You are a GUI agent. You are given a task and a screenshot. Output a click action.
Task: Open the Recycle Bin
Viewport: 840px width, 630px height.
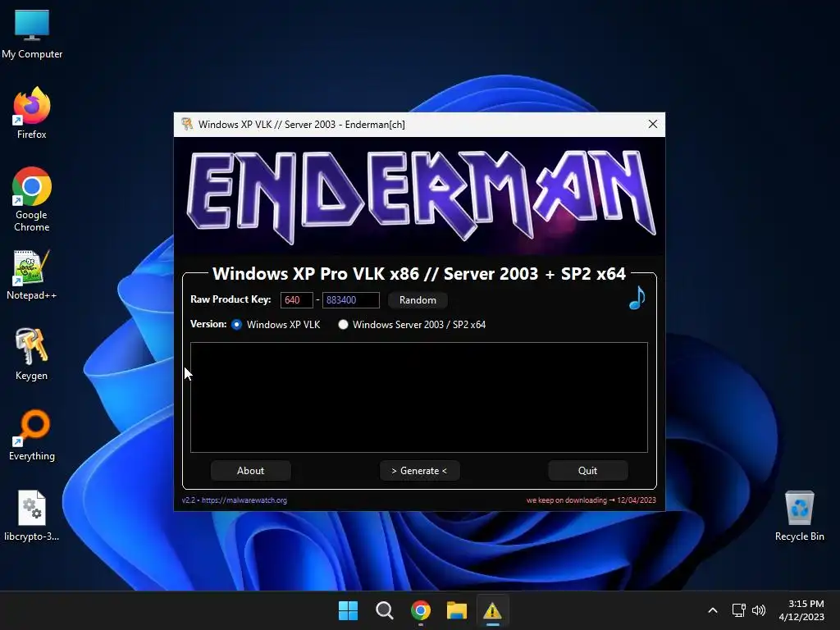point(799,515)
